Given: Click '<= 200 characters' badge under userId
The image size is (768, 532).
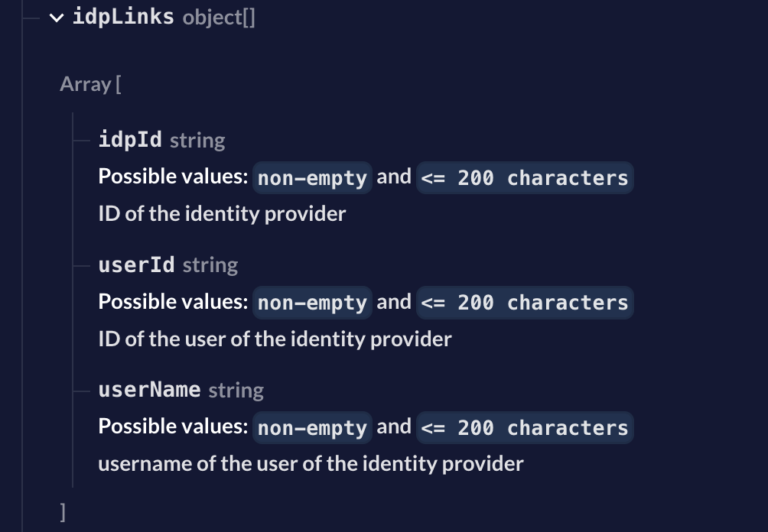Looking at the screenshot, I should tap(525, 303).
